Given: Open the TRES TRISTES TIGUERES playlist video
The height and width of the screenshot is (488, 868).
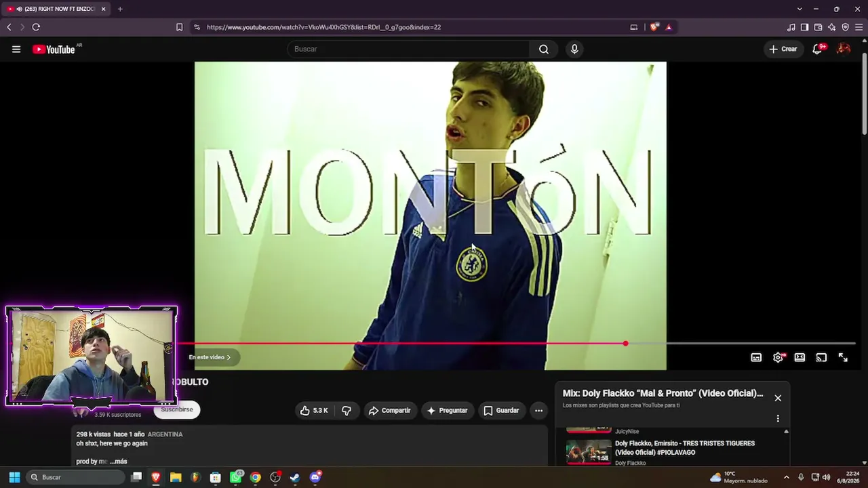Looking at the screenshot, I should click(x=684, y=448).
